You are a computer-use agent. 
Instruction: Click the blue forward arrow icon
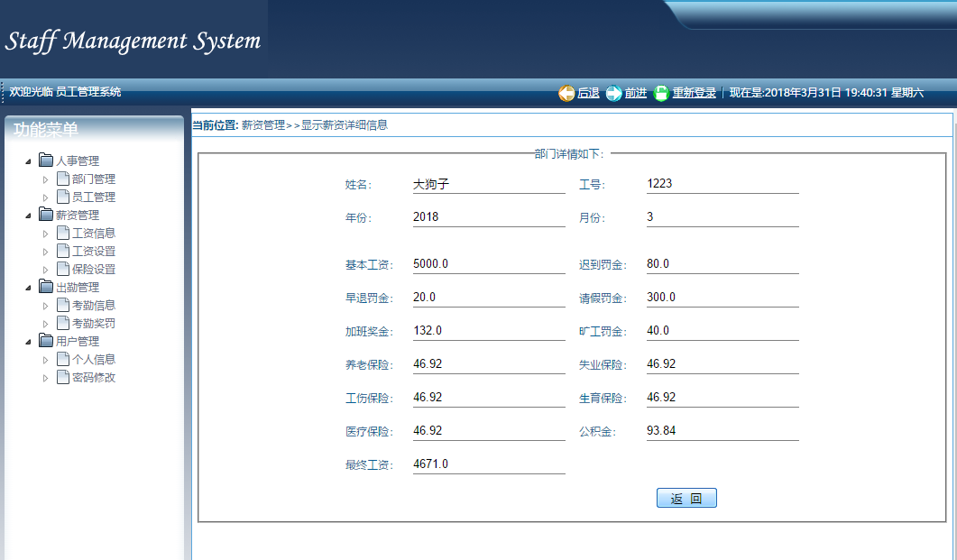614,93
